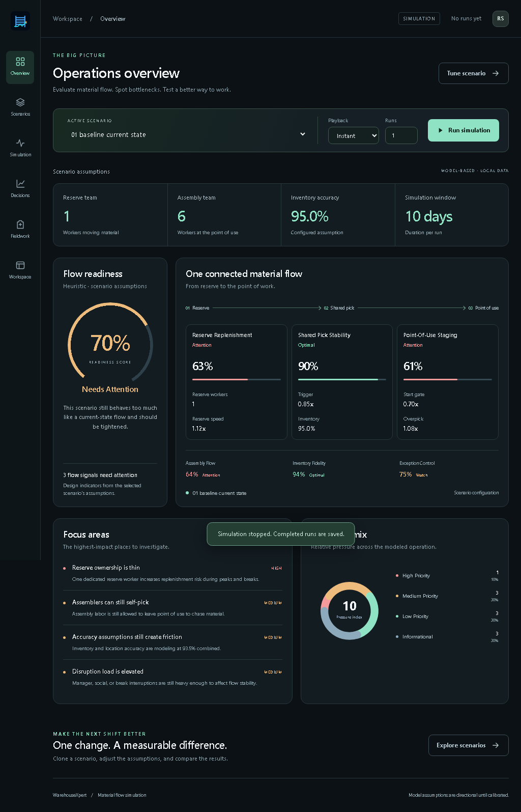This screenshot has width=521, height=812.
Task: Click the Point-Of-Use Staging progress bar
Action: click(448, 379)
